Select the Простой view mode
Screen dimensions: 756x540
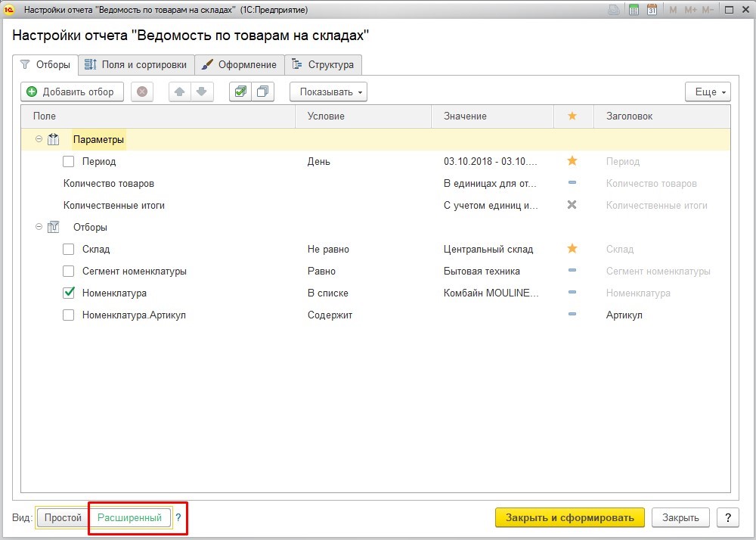coord(63,517)
